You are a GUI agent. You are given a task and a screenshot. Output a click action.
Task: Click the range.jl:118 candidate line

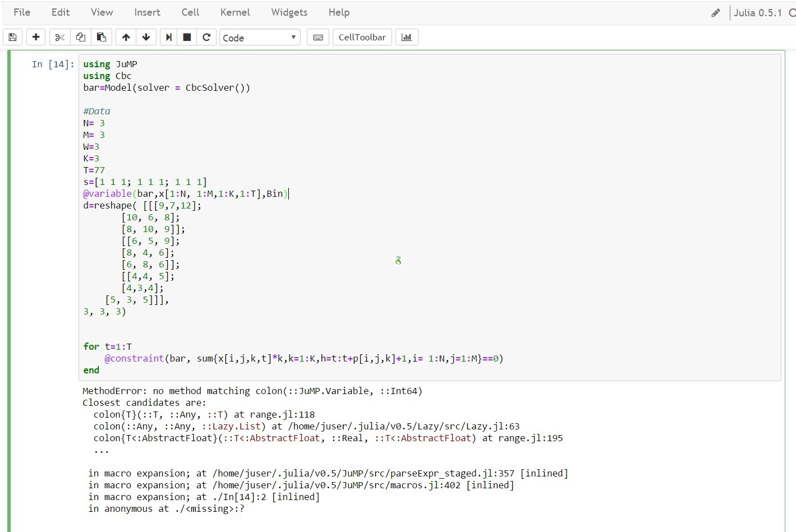pyautogui.click(x=204, y=414)
